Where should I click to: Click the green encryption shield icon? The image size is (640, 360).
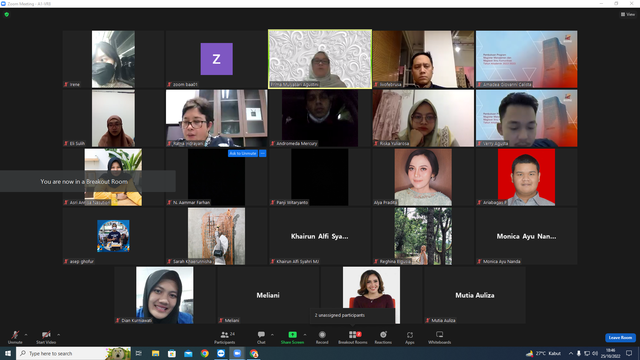pyautogui.click(x=7, y=14)
